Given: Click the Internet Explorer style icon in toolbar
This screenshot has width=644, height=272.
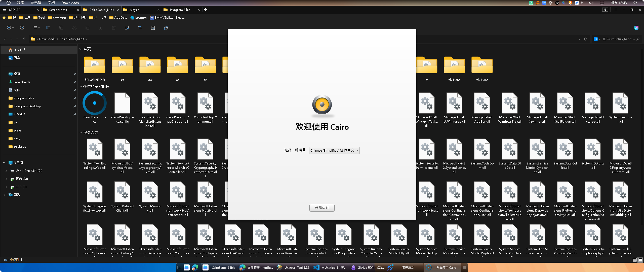Looking at the screenshot, I should [166, 28].
